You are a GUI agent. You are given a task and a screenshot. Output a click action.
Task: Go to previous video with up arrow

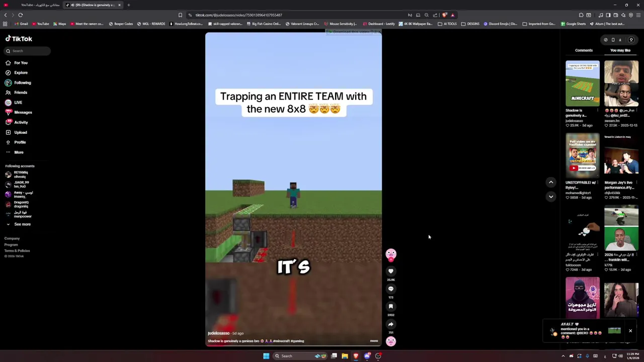551,183
